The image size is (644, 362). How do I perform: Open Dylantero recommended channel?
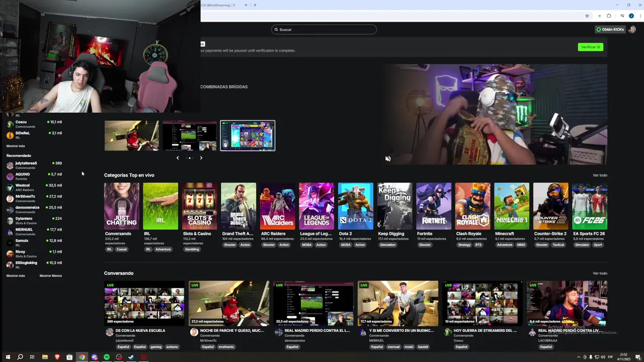click(x=34, y=220)
